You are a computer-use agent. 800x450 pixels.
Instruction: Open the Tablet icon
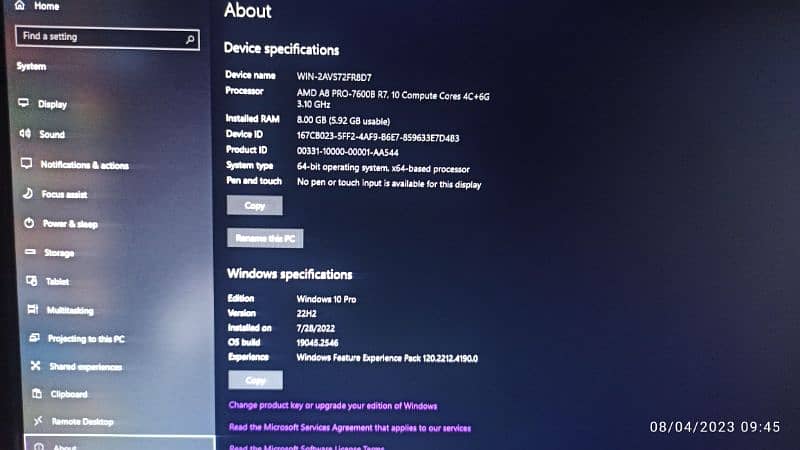(x=32, y=281)
